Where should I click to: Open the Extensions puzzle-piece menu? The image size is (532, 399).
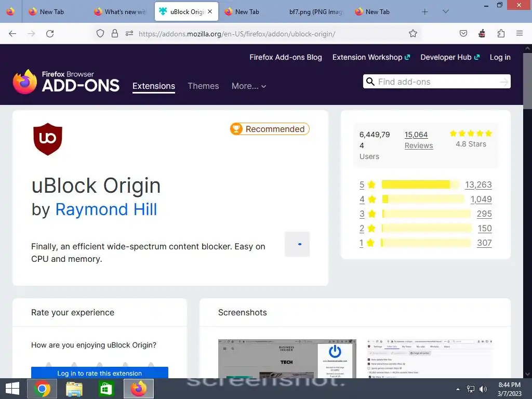(x=501, y=34)
